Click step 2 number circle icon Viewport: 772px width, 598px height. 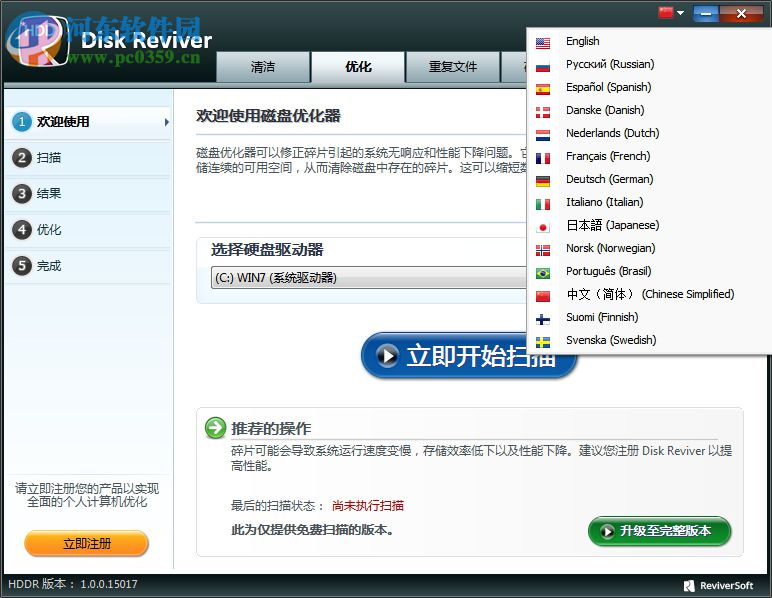click(22, 158)
